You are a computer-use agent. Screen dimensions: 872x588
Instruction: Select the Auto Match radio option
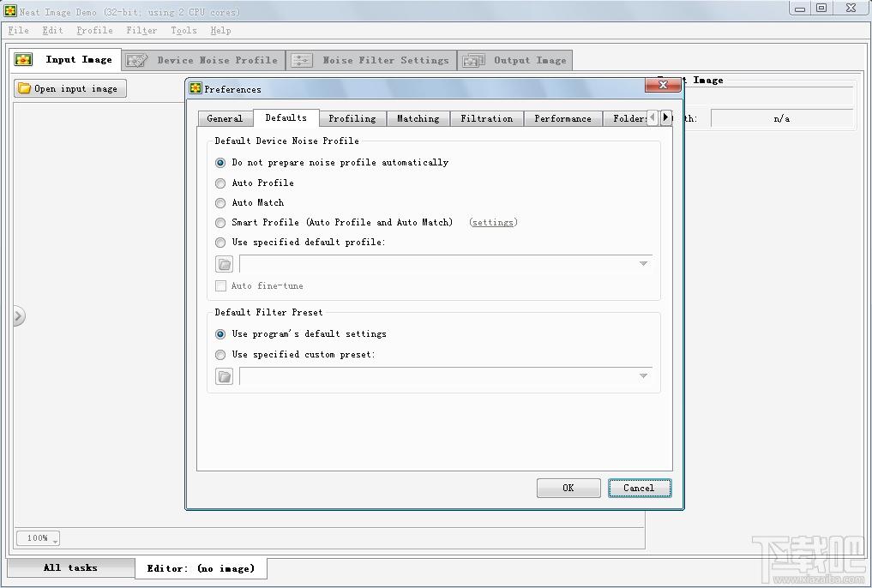[x=220, y=203]
